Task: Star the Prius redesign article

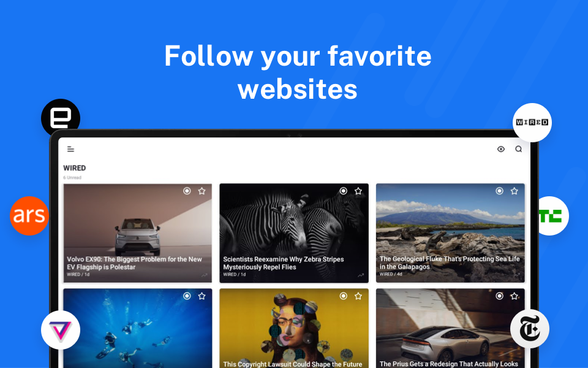Action: click(514, 296)
